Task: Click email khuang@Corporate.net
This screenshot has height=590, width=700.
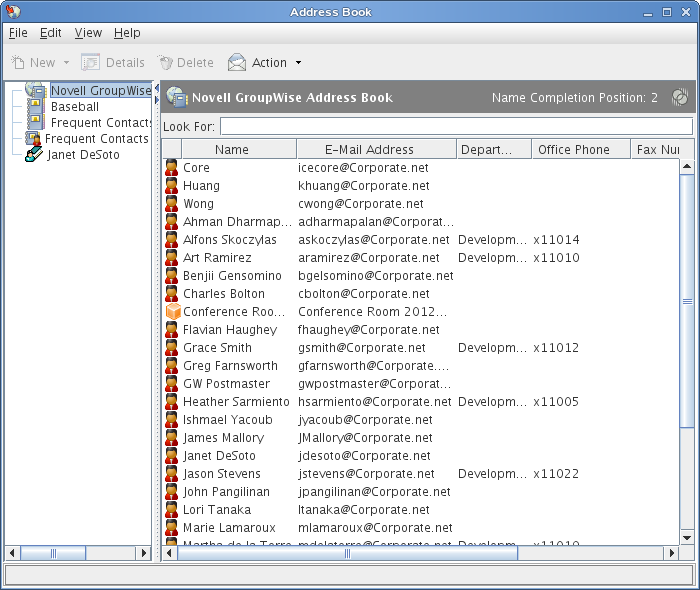Action: 364,185
